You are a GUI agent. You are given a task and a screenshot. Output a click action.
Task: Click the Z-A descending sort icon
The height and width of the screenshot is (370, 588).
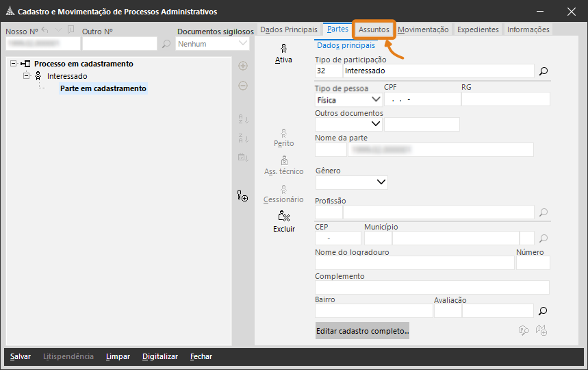[242, 138]
